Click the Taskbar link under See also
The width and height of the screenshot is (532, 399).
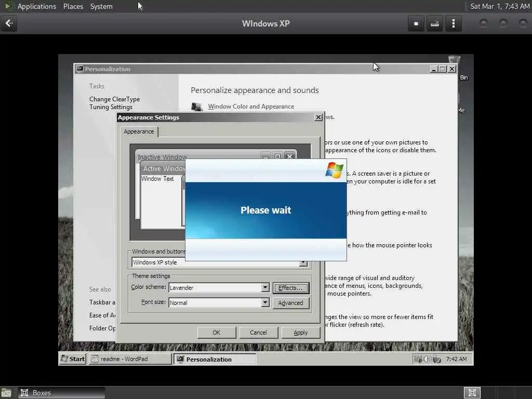102,302
